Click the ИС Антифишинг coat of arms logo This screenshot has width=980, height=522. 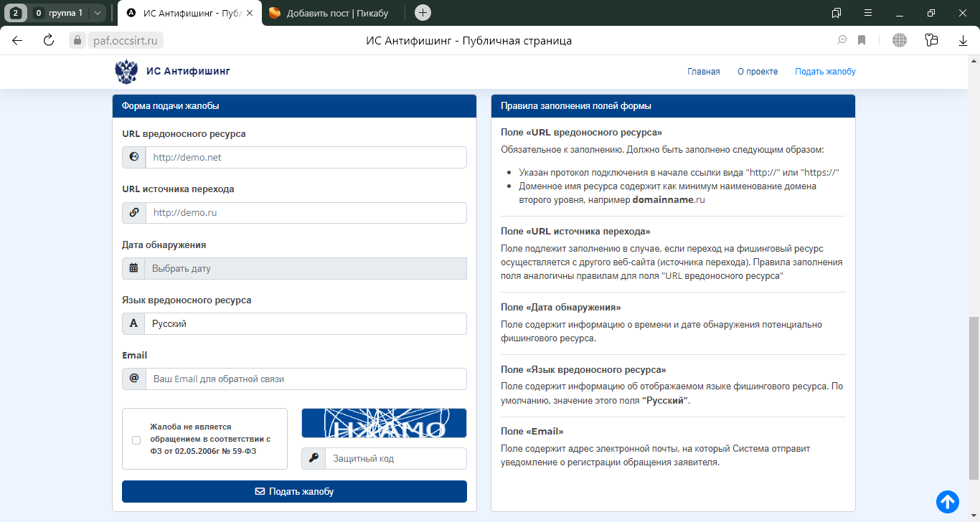tap(126, 72)
